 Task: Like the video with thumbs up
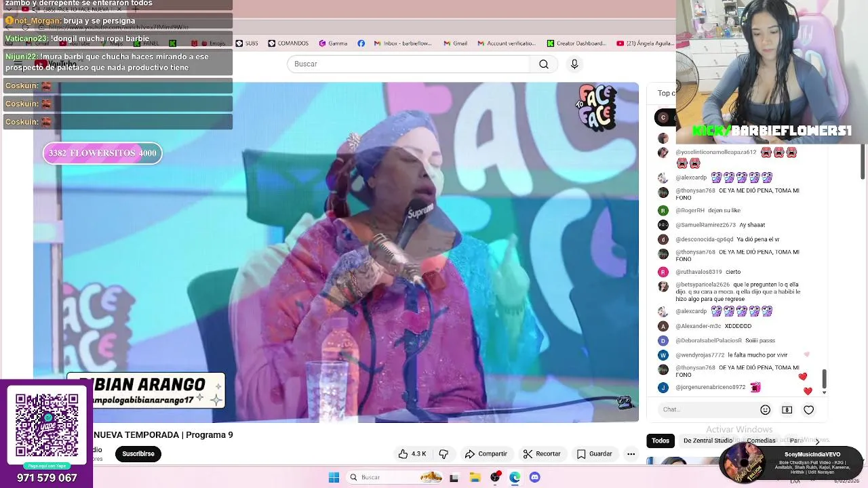click(412, 454)
